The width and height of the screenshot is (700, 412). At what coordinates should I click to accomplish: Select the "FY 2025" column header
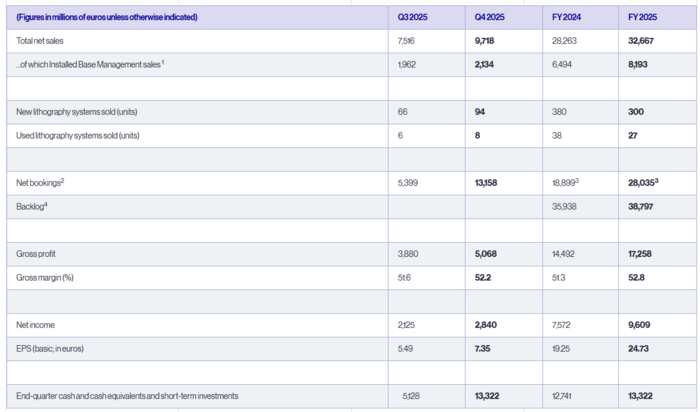pyautogui.click(x=642, y=17)
